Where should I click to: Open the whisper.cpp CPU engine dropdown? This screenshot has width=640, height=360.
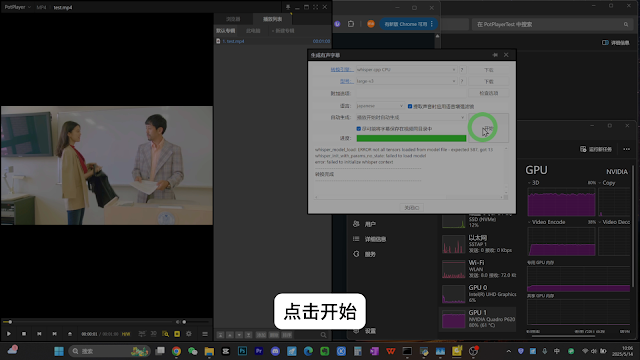pos(406,70)
